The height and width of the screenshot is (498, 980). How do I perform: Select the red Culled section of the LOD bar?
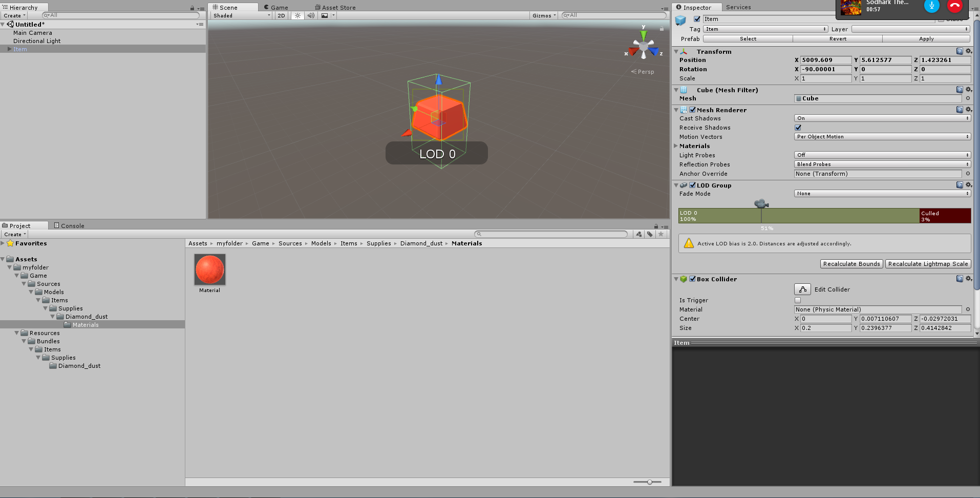coord(945,216)
